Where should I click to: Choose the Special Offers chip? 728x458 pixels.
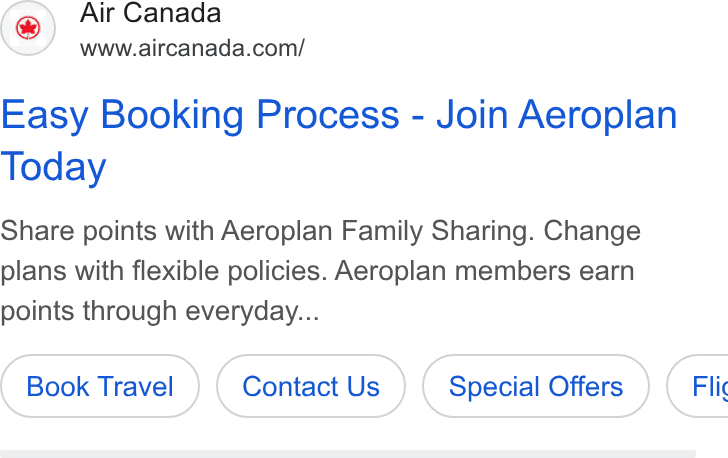point(536,386)
